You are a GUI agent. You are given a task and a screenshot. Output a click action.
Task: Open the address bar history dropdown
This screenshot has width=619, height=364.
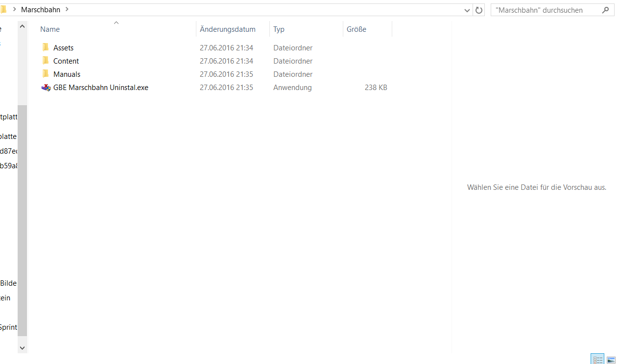467,10
